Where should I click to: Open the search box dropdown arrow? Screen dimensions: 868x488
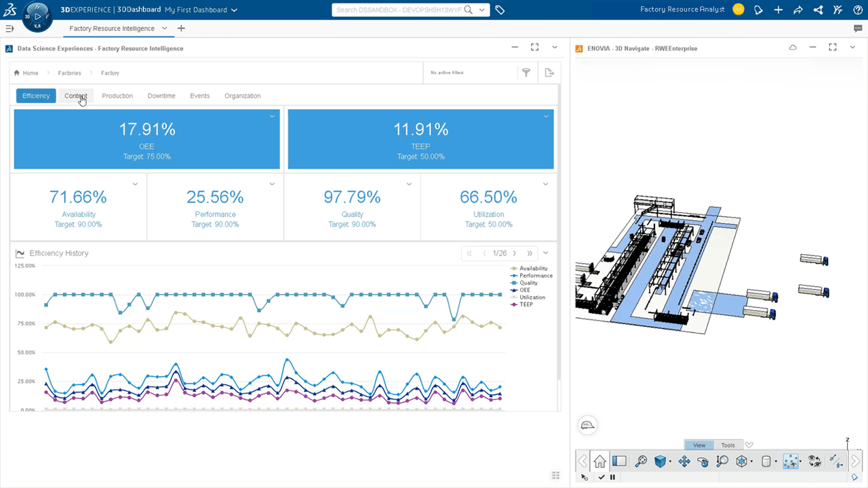point(482,10)
